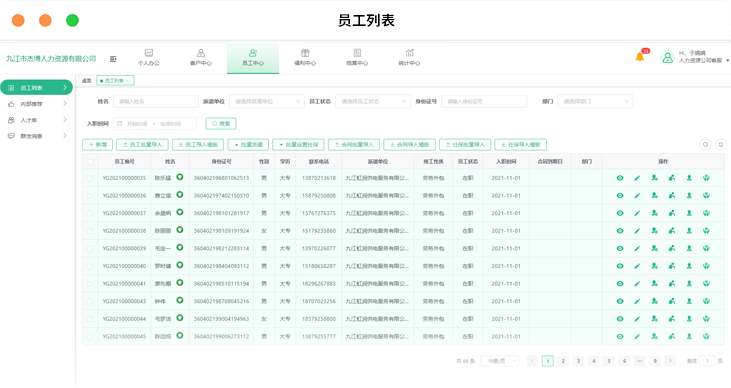Click the 社保批量导入 button
Image resolution: width=731 pixels, height=388 pixels.
[x=465, y=145]
